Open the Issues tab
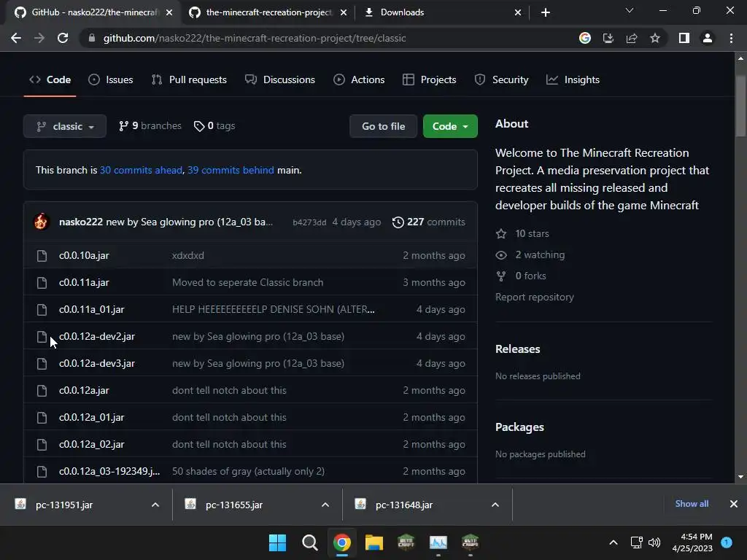 pyautogui.click(x=111, y=79)
